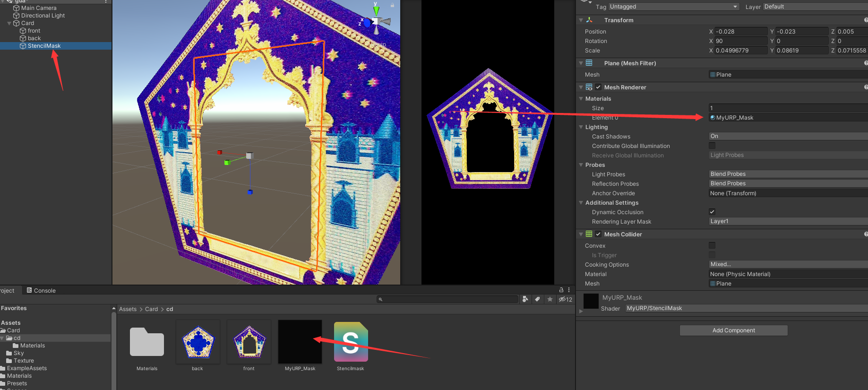Toggle the Dynamic Occlusion checkbox
This screenshot has height=390, width=868.
pyautogui.click(x=712, y=212)
